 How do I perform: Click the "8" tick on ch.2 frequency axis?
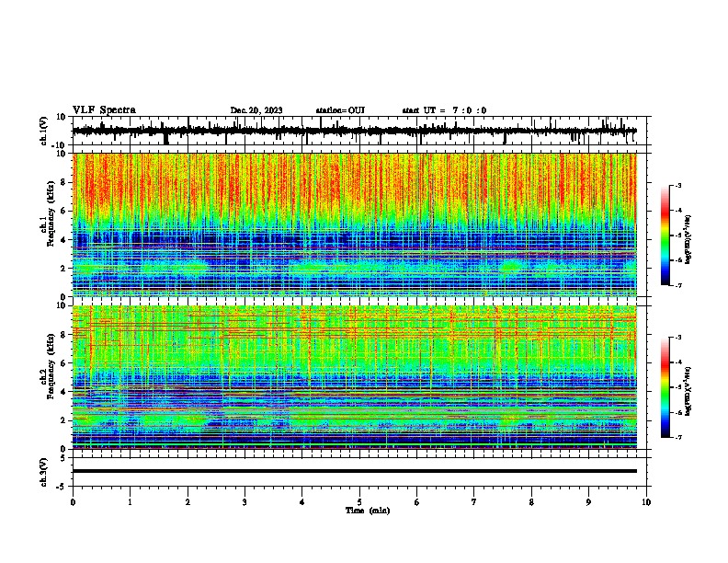pos(63,335)
